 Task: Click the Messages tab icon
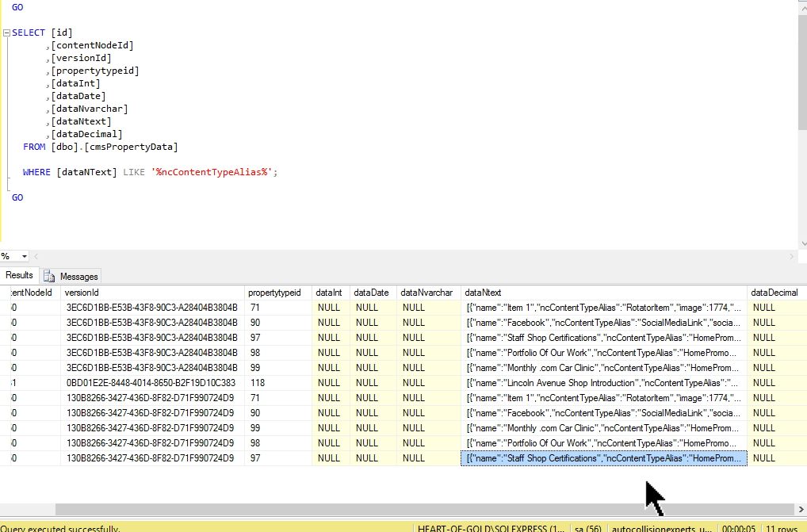48,276
